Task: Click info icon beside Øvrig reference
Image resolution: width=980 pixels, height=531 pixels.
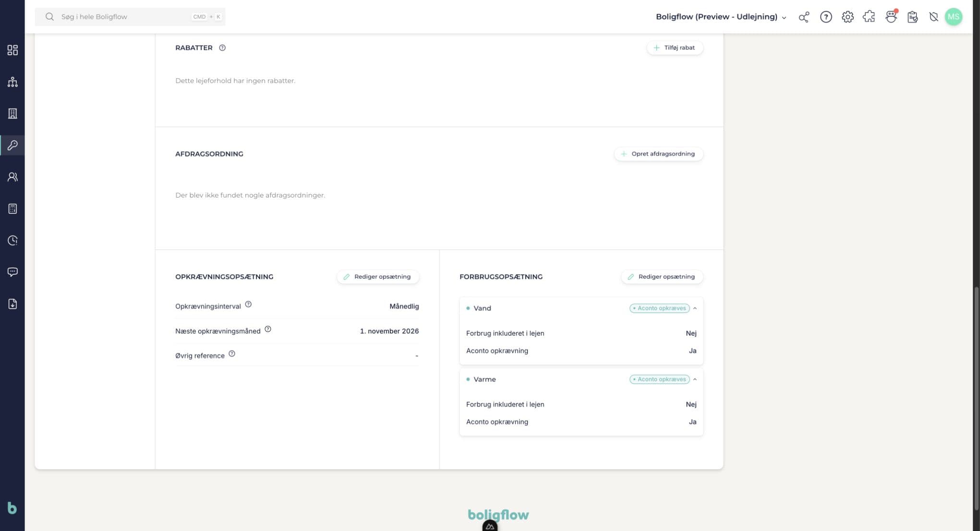Action: (232, 354)
